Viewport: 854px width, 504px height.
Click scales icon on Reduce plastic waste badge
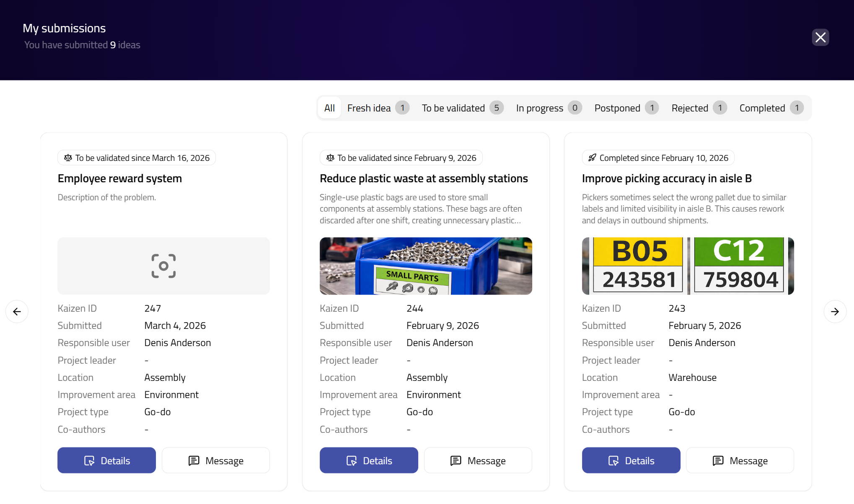point(330,158)
